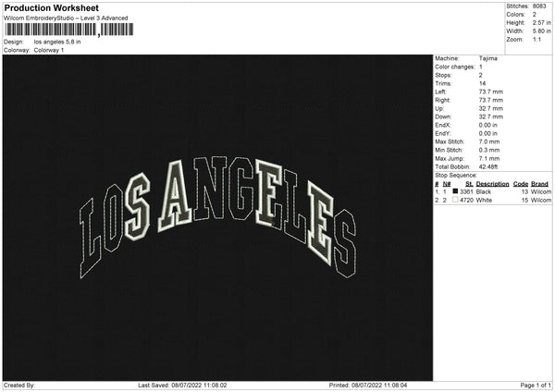Image resolution: width=555 pixels, height=392 pixels.
Task: Click the Width value 5.80 in
Action: pyautogui.click(x=541, y=31)
